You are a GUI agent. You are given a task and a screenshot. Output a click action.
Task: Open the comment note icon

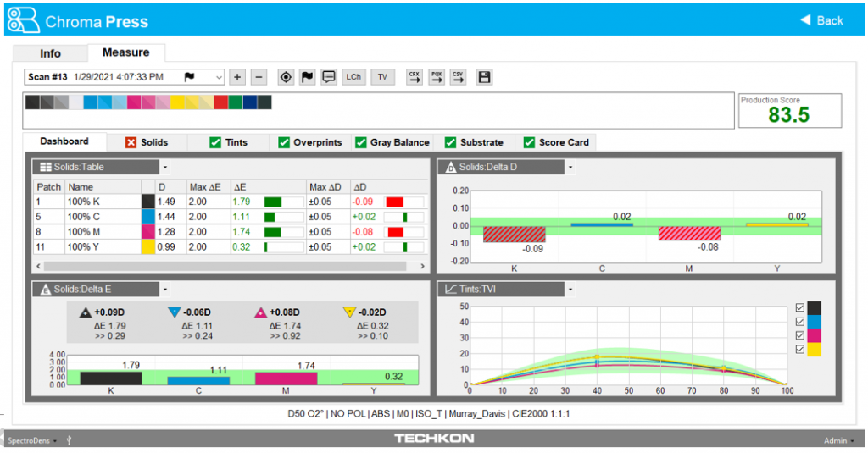(x=329, y=77)
